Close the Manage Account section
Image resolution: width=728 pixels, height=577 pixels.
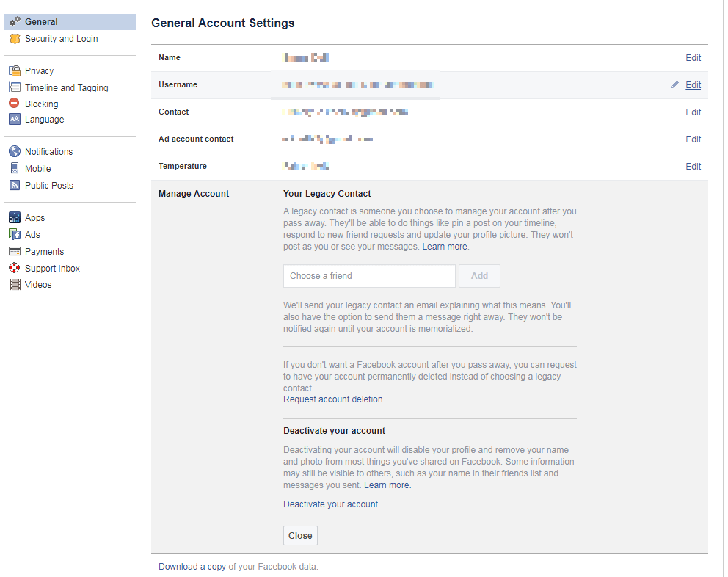[300, 536]
